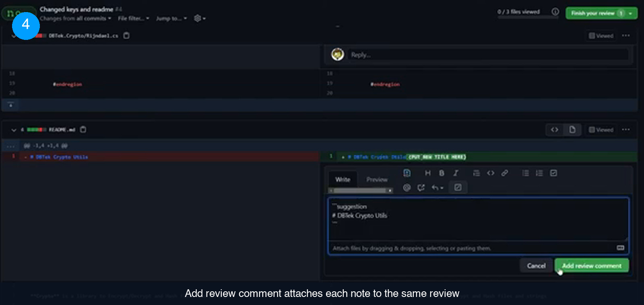644x305 pixels.
Task: Switch README.md to source diff view
Action: point(555,130)
